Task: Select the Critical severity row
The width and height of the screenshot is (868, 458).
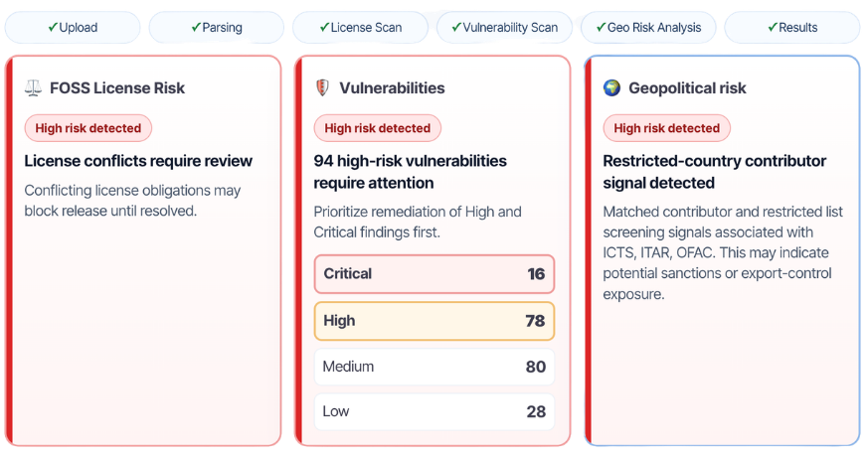Action: [434, 274]
